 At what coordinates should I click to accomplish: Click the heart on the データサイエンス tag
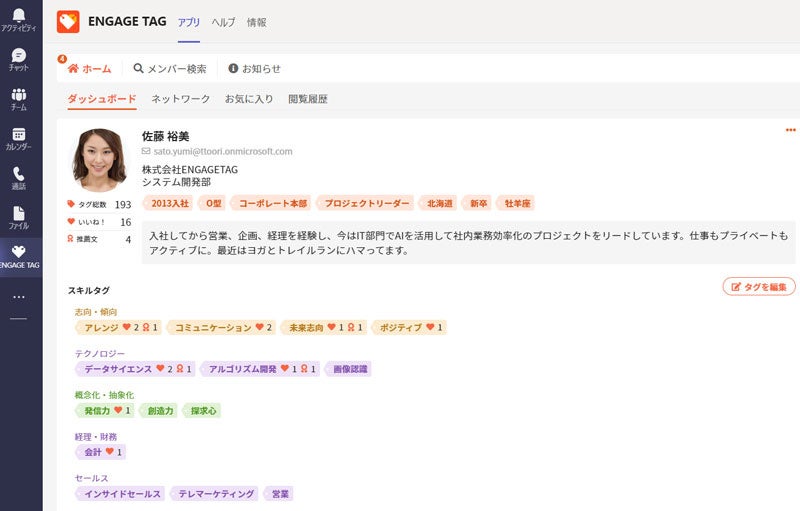click(160, 368)
